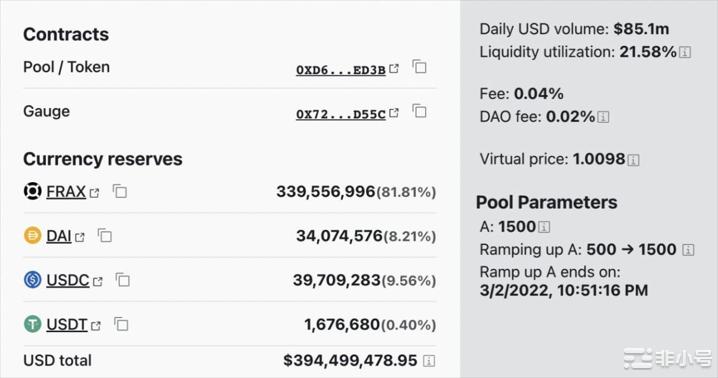Open the DAI token link

point(59,236)
